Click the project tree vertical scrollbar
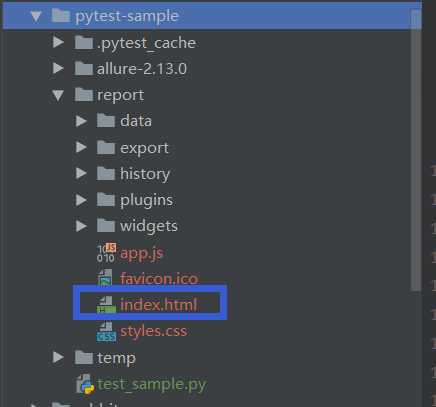 (x=415, y=150)
